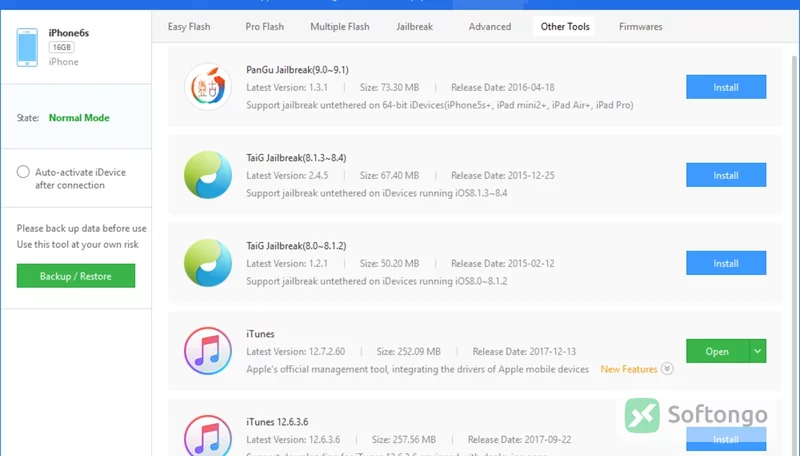Click the iPhone6s device icon
The height and width of the screenshot is (456, 800).
point(27,47)
